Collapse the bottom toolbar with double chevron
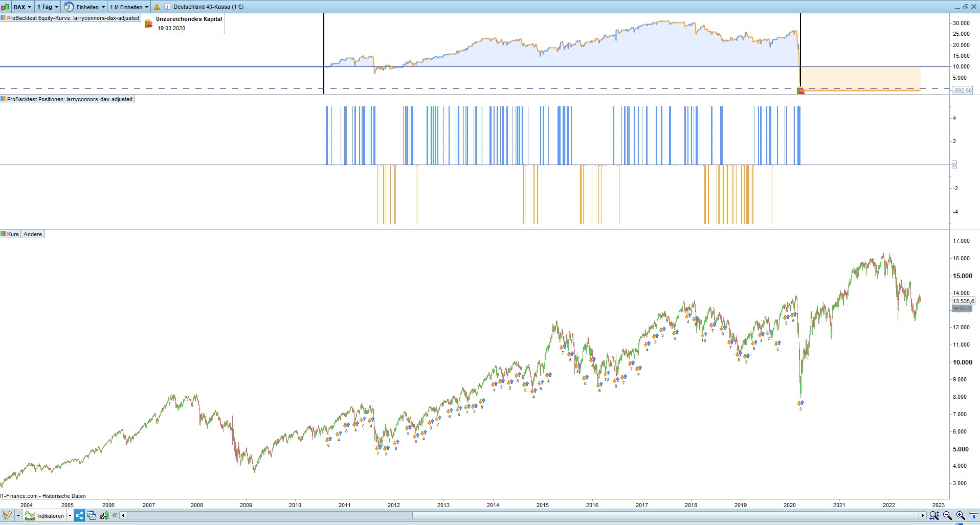 (x=115, y=515)
